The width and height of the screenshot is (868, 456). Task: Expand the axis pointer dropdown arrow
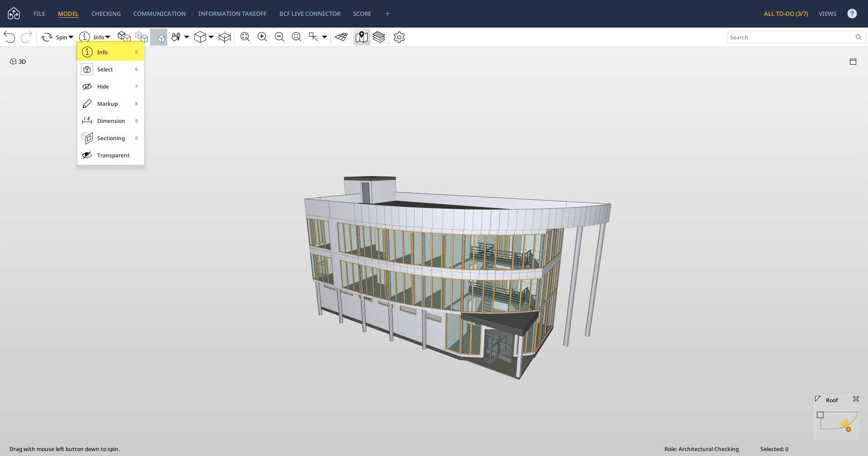325,37
